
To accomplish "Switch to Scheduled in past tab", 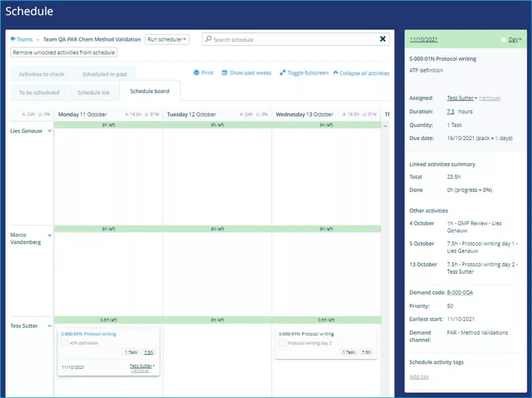I will [104, 74].
